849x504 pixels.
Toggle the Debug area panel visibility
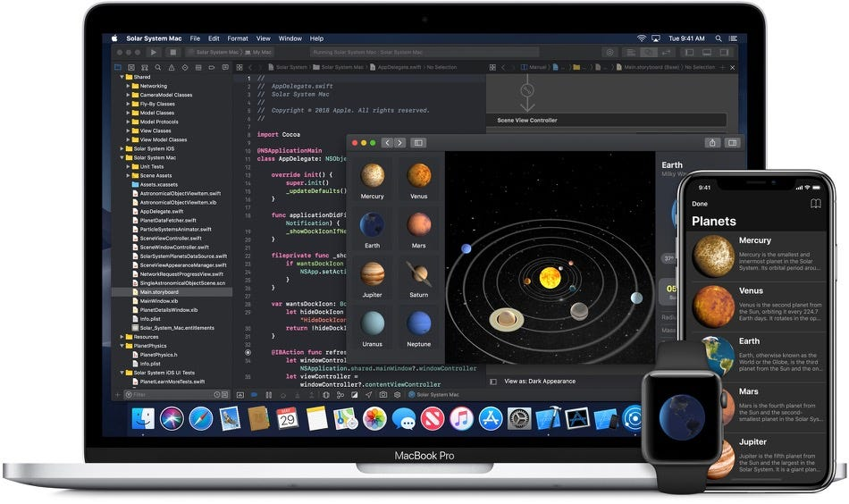click(x=707, y=53)
